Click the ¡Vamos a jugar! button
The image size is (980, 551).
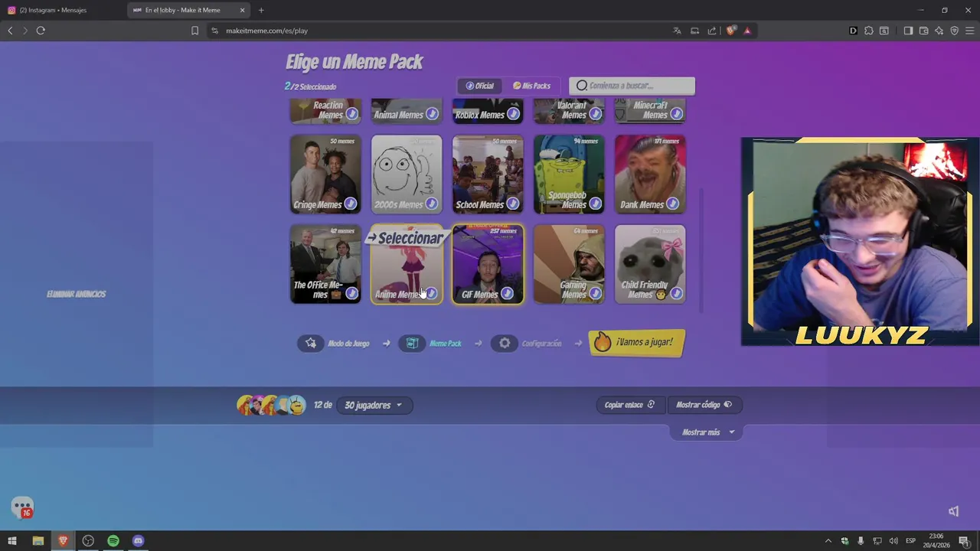[636, 342]
